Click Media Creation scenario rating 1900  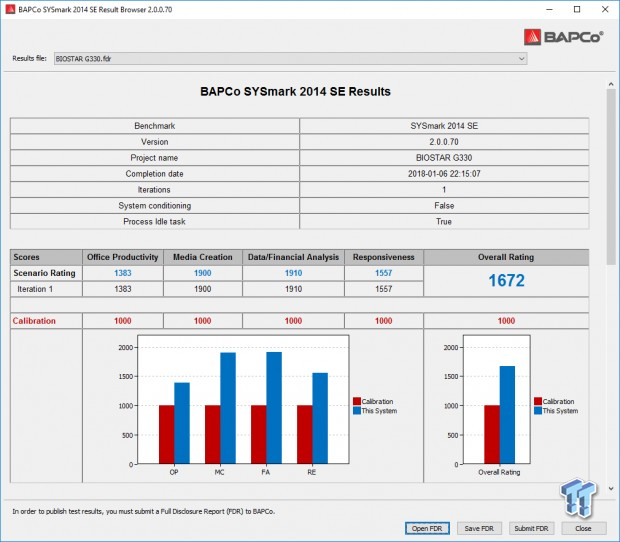click(202, 273)
